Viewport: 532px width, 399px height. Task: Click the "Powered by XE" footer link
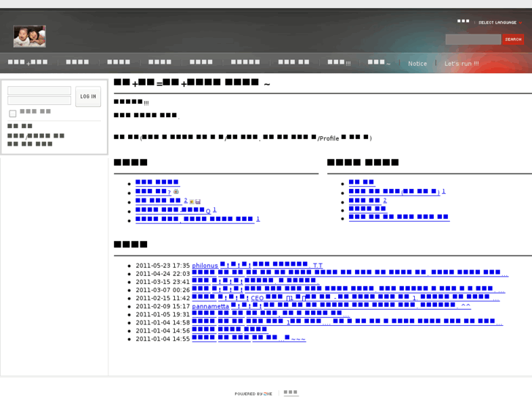(253, 394)
